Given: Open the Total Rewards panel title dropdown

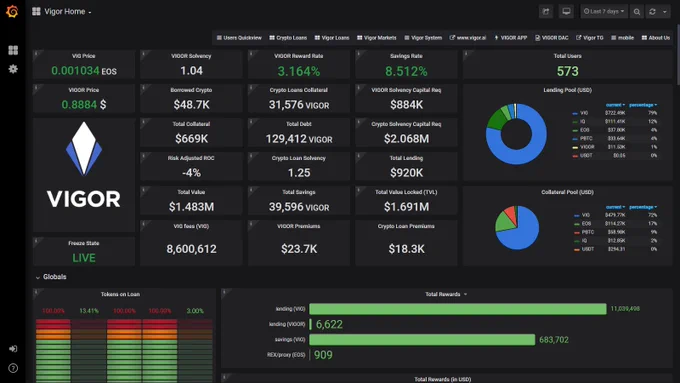Looking at the screenshot, I should tap(446, 294).
